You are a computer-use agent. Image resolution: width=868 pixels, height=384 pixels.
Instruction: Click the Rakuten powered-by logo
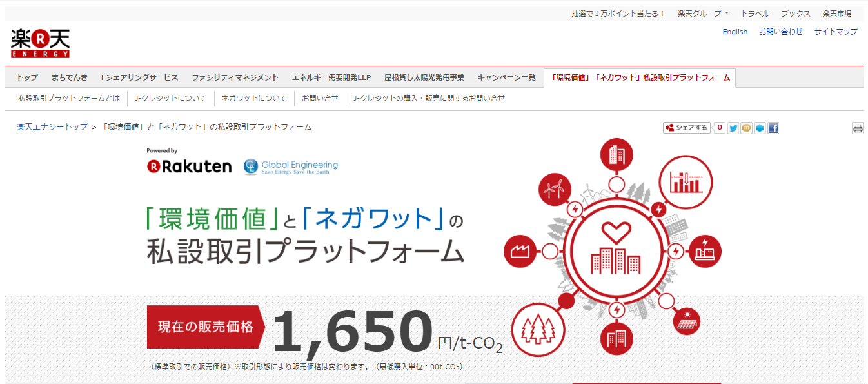pos(189,167)
